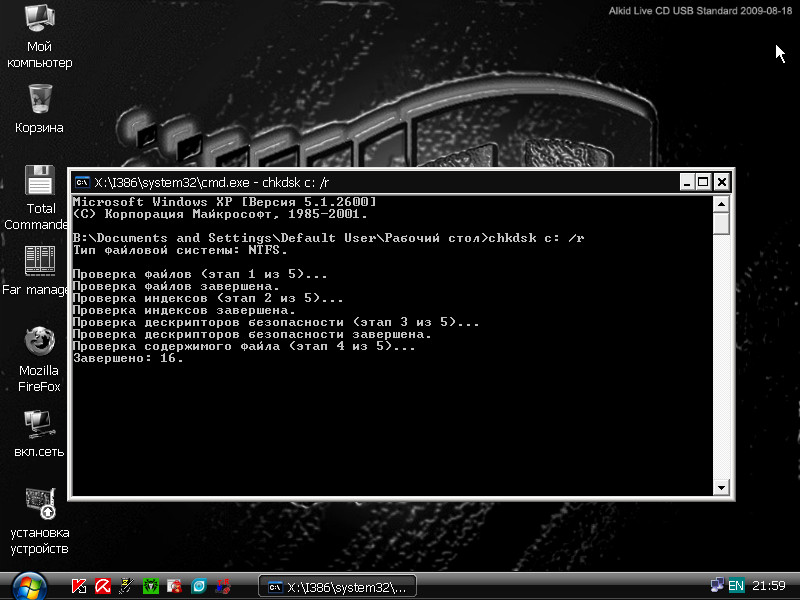Viewport: 800px width, 600px height.
Task: Minimize the cmd.exe window
Action: [687, 182]
